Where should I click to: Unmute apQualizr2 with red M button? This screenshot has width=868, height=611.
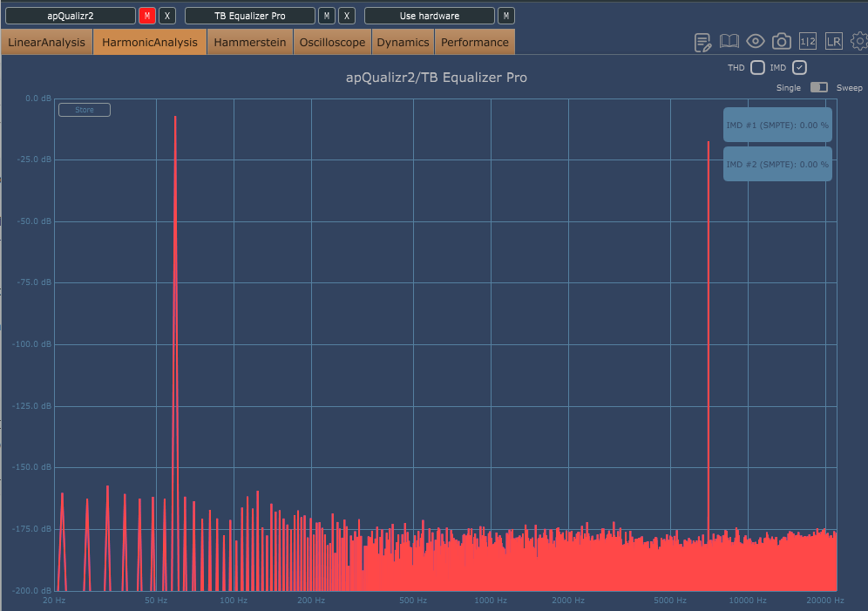[147, 16]
